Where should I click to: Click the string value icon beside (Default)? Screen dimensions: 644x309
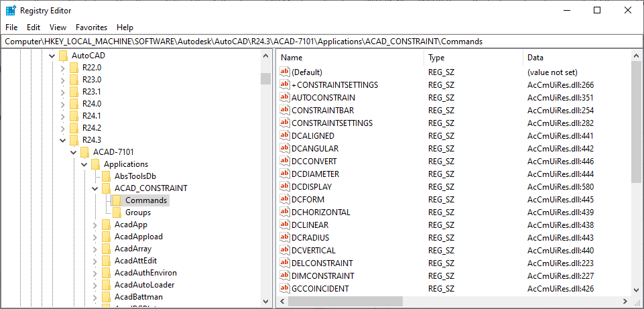pos(285,72)
